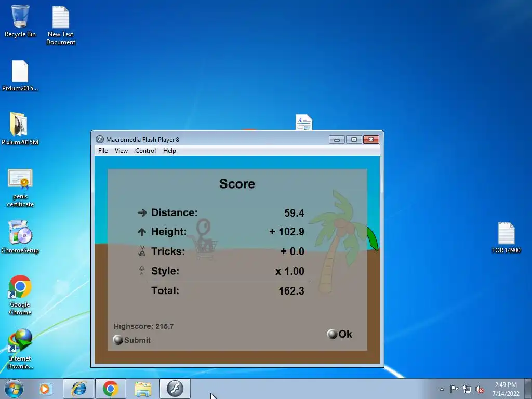Select the blank Pixlum2015... file icon
532x399 pixels.
click(x=20, y=75)
